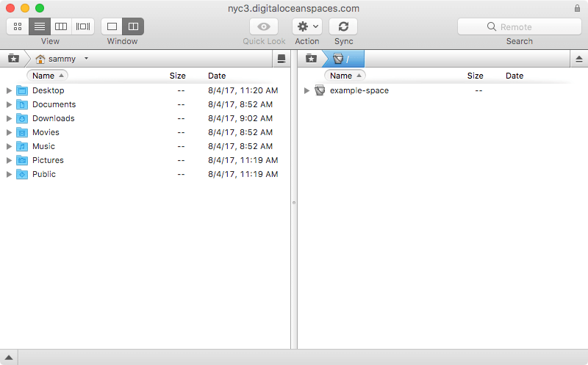The image size is (588, 365).
Task: Switch to icon grid view
Action: coord(18,26)
